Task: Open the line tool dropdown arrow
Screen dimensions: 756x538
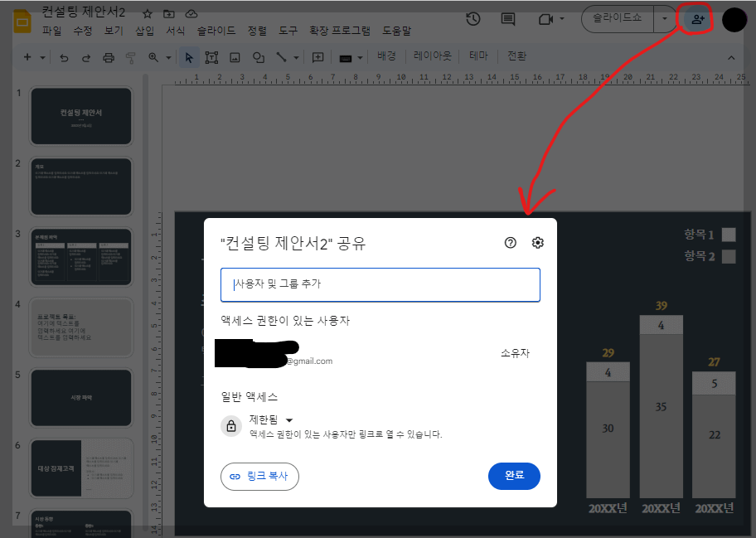Action: coord(296,58)
